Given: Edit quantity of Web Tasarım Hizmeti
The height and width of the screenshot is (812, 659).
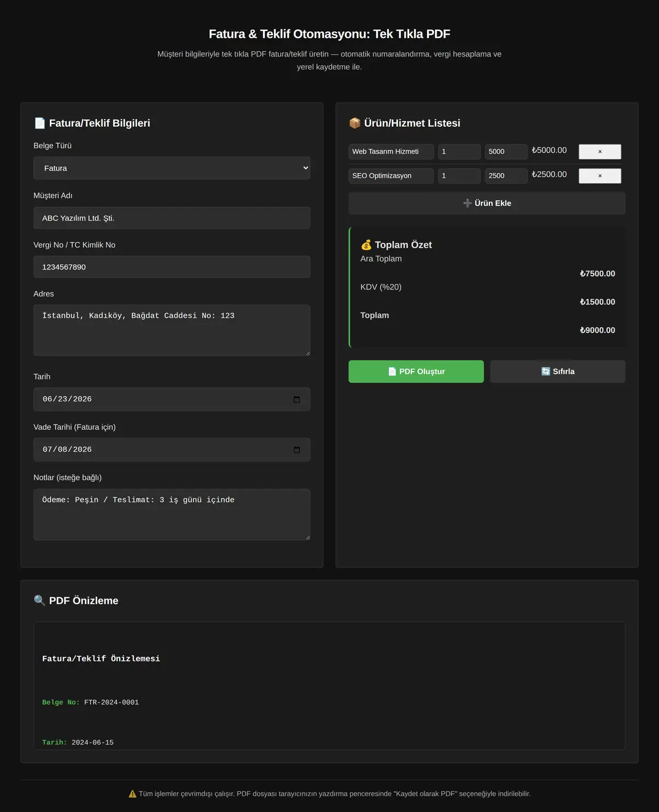Looking at the screenshot, I should (459, 152).
